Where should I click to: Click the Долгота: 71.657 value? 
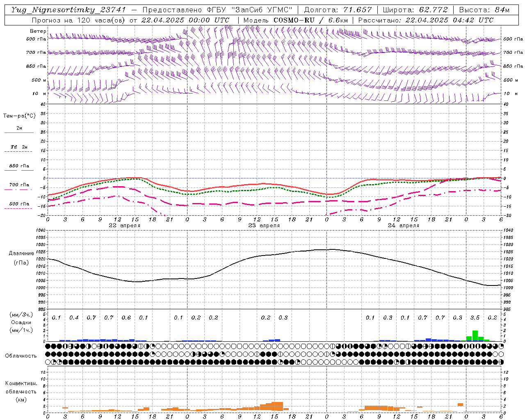pyautogui.click(x=338, y=10)
